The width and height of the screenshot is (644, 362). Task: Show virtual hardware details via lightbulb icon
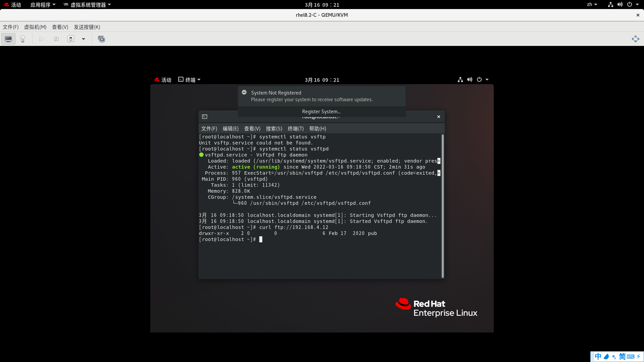22,39
